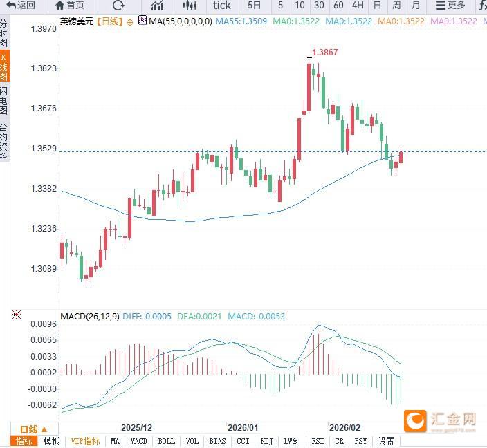
Task: Click the MA(55,0,0,0,0,0) parameter label
Action: click(181, 21)
